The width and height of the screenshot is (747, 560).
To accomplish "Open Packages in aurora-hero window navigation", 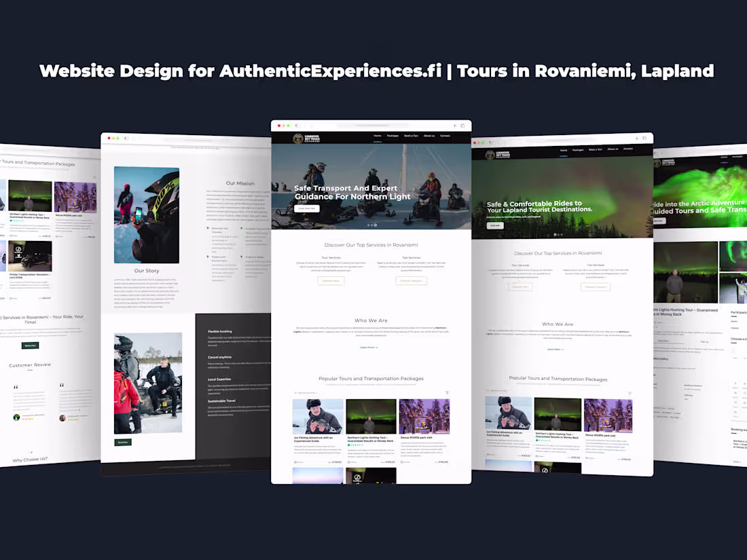I will 578,150.
